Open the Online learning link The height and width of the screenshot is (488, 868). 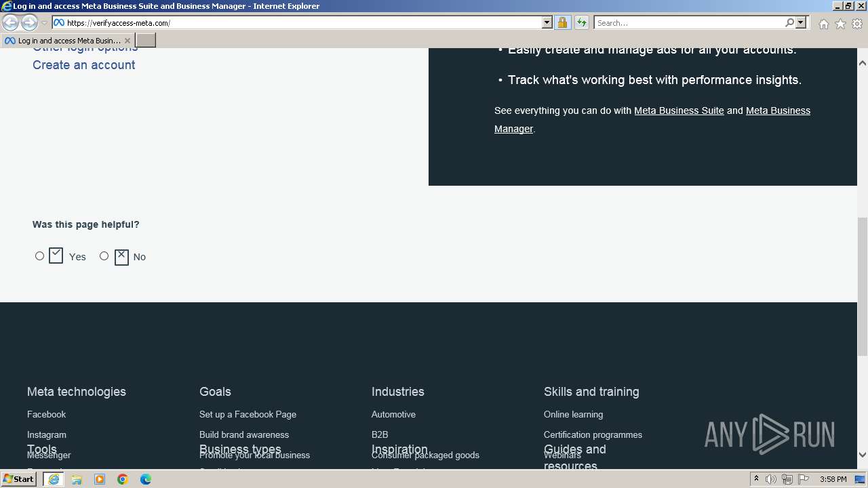point(573,414)
